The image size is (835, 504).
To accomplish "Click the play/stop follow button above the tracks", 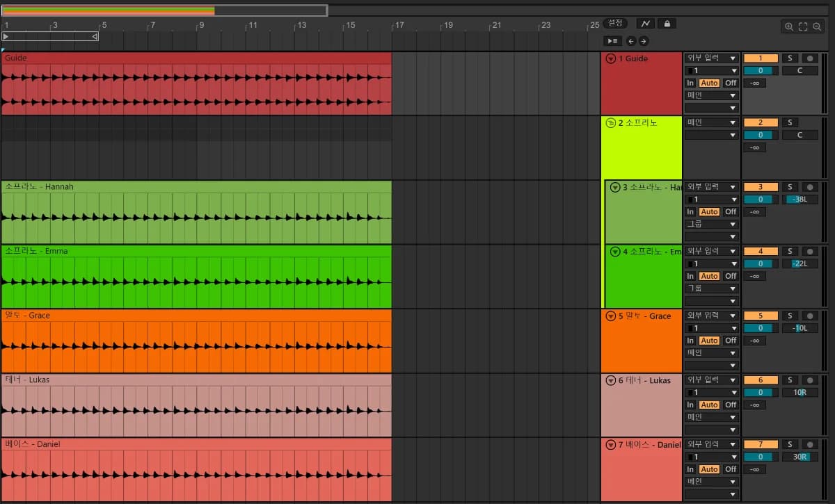I will 612,41.
